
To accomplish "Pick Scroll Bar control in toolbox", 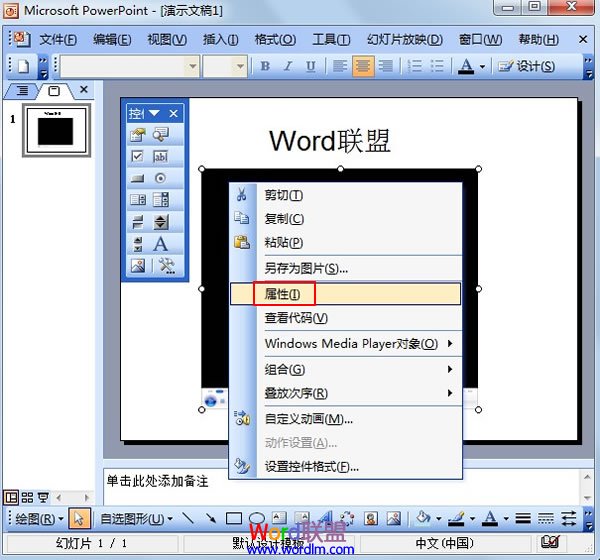I will (138, 244).
